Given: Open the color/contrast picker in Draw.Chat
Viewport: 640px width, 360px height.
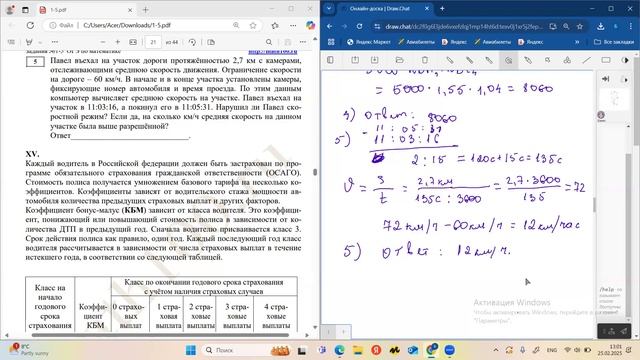Looking at the screenshot, I should tap(625, 60).
